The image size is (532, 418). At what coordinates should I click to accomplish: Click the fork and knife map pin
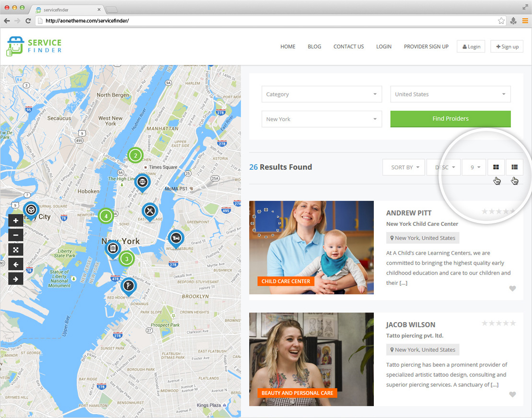point(150,210)
